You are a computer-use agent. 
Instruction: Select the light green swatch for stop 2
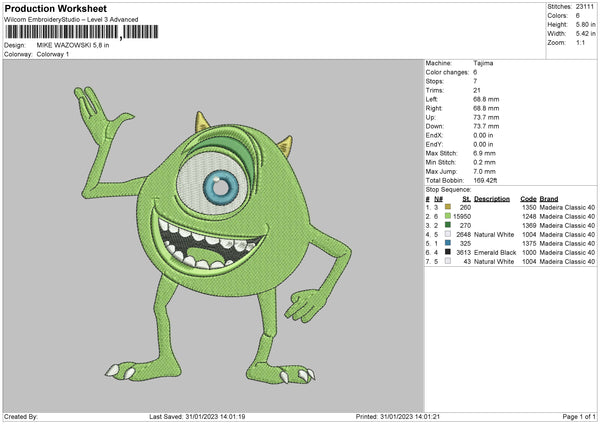click(447, 216)
